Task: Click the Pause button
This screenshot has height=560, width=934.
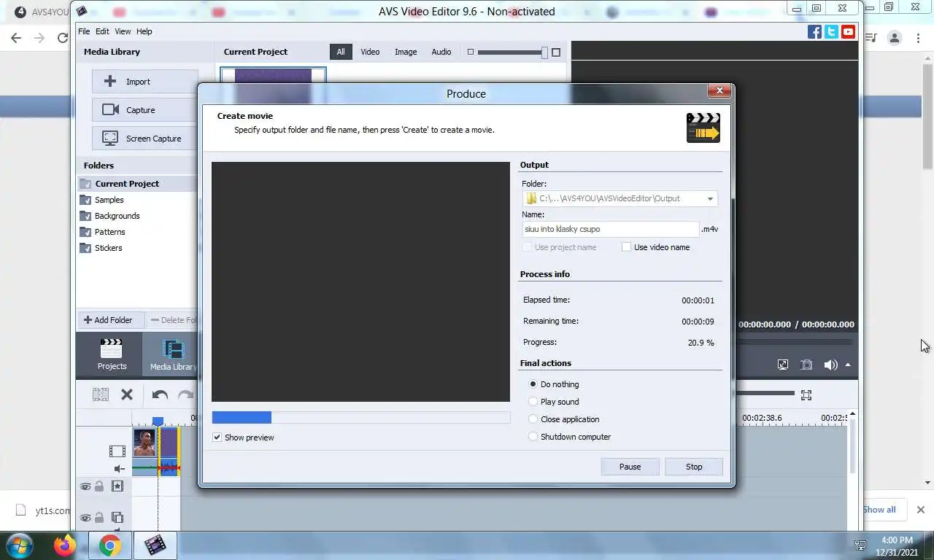Action: click(x=630, y=467)
